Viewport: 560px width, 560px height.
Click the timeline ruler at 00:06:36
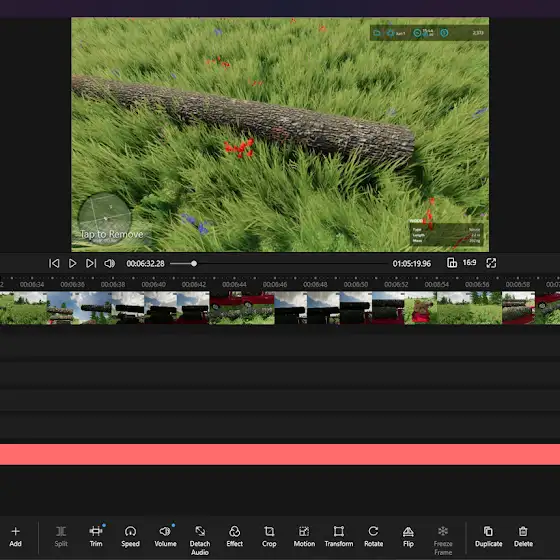tap(72, 285)
